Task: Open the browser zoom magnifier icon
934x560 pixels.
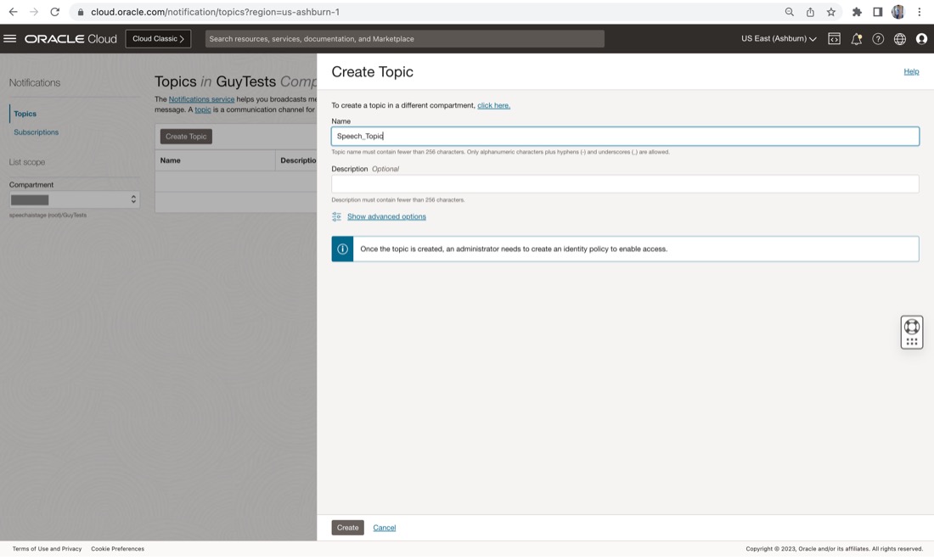Action: (790, 12)
